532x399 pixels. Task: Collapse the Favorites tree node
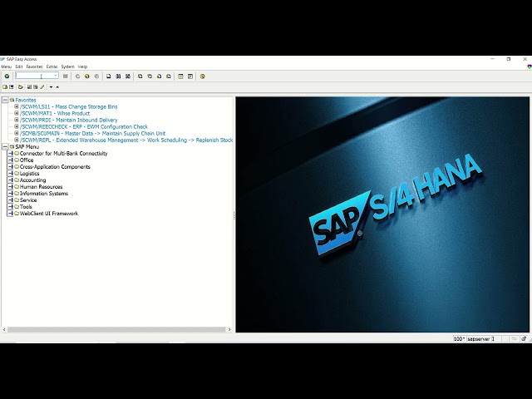6,100
